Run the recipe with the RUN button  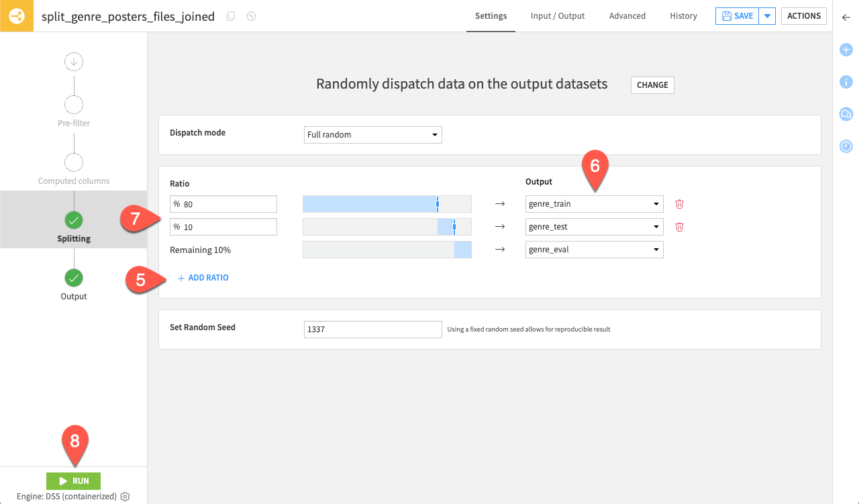pyautogui.click(x=73, y=481)
